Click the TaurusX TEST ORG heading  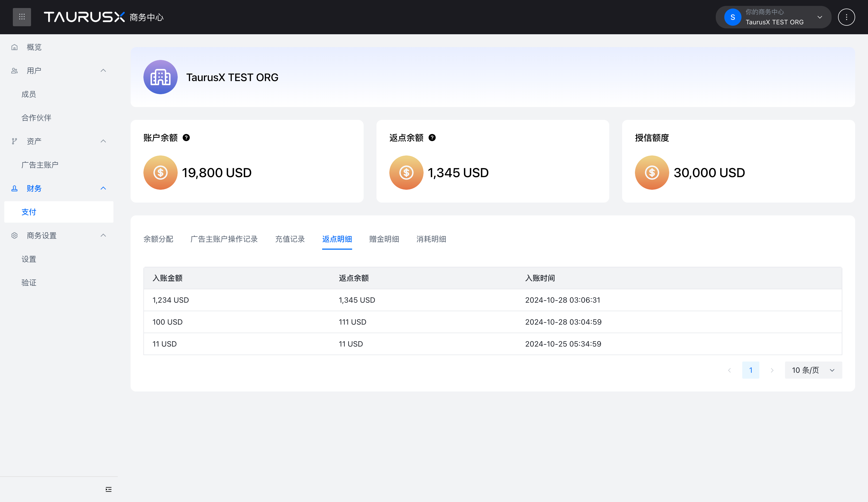(x=232, y=78)
